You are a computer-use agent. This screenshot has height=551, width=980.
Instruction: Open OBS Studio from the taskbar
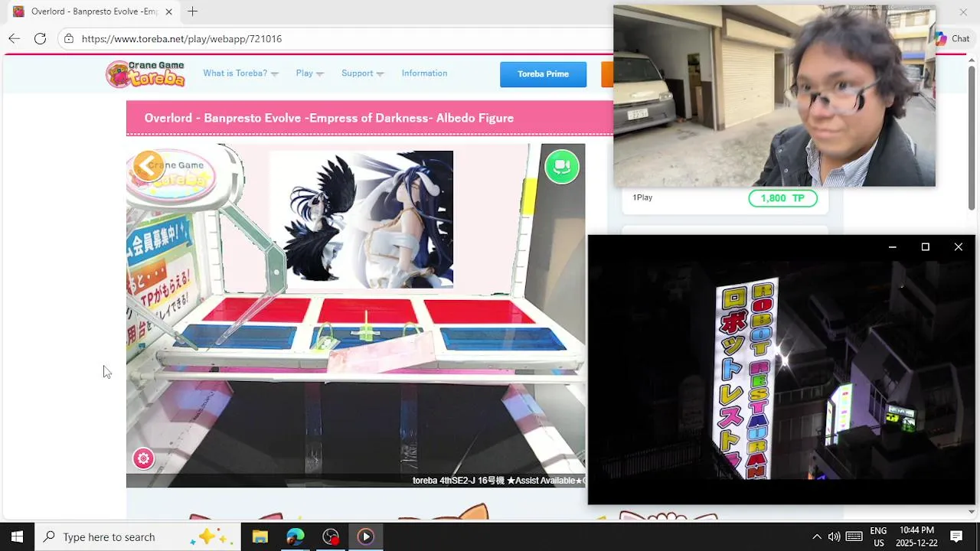point(330,536)
